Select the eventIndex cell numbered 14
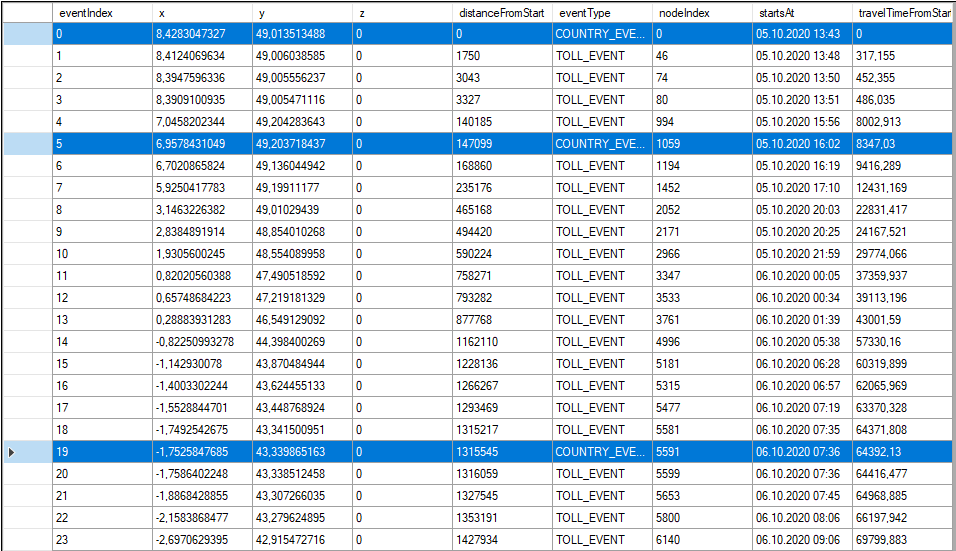The width and height of the screenshot is (956, 551). point(102,342)
